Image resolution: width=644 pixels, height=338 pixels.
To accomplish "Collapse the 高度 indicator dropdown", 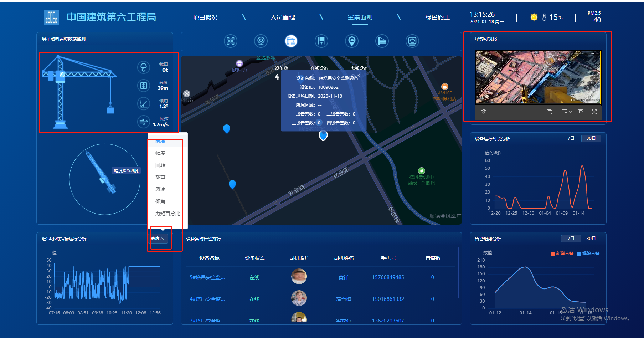I will tap(158, 239).
